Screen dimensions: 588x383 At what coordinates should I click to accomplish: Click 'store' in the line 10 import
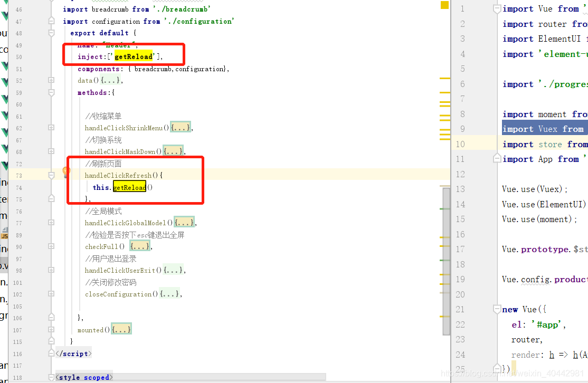tap(550, 144)
